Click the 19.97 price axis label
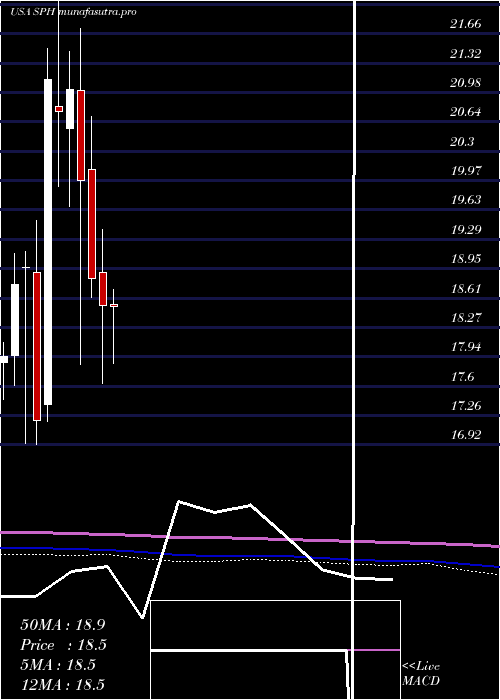500x700 pixels. point(466,171)
